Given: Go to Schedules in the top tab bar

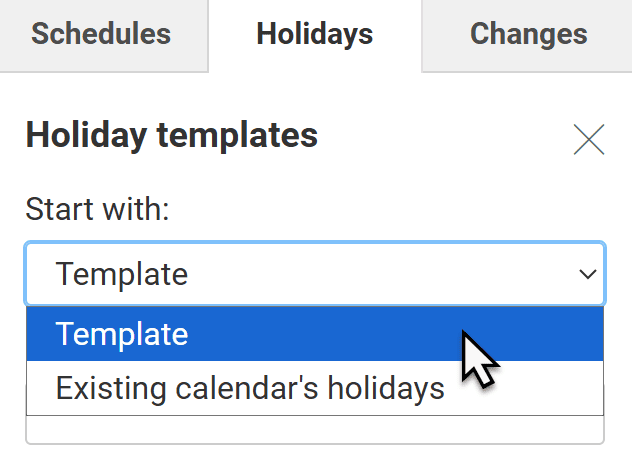Looking at the screenshot, I should (x=101, y=34).
